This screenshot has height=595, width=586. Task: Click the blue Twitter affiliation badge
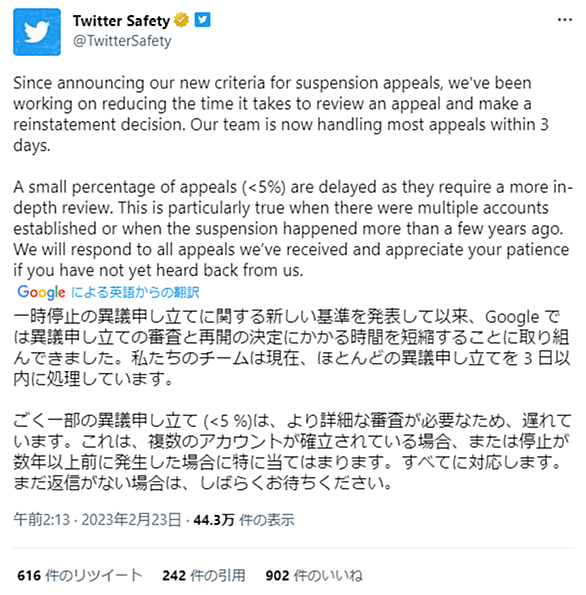[202, 20]
